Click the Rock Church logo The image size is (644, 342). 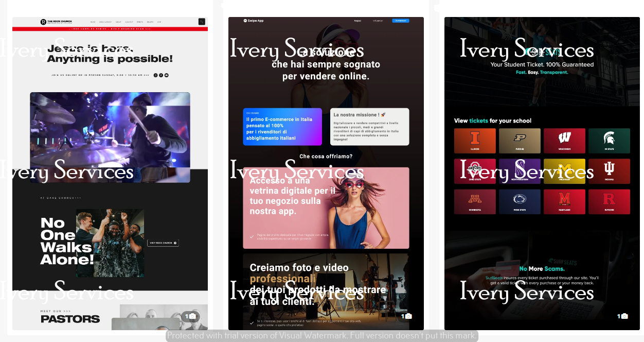(56, 22)
